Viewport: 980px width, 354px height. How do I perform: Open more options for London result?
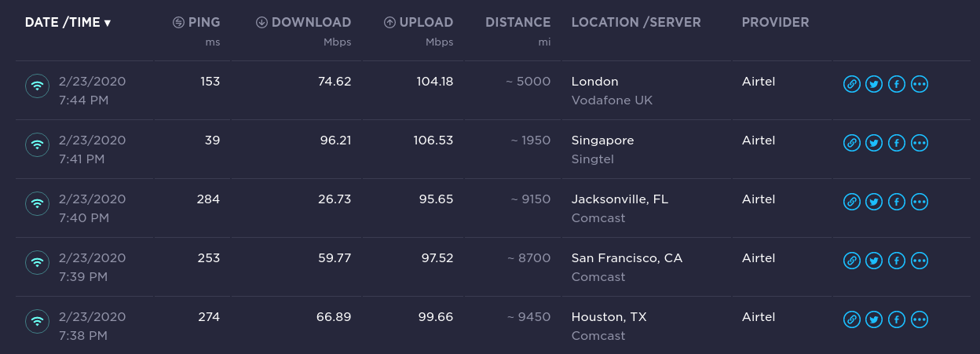(920, 84)
